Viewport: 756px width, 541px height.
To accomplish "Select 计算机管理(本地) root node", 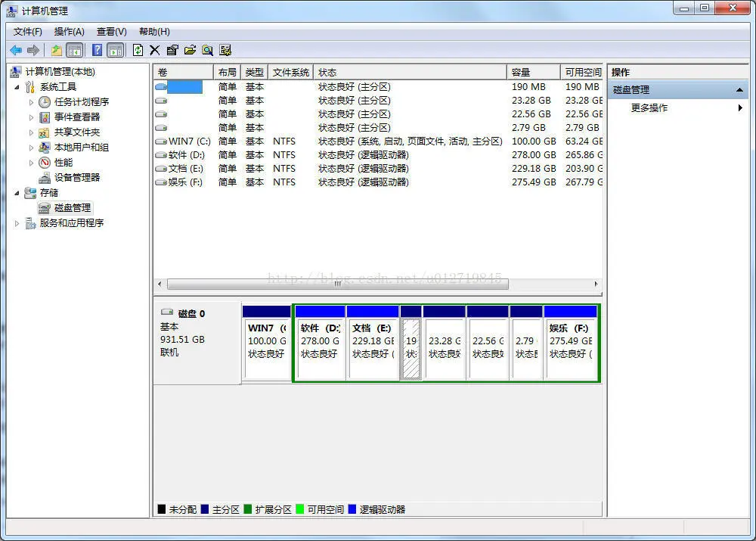I will click(x=60, y=72).
